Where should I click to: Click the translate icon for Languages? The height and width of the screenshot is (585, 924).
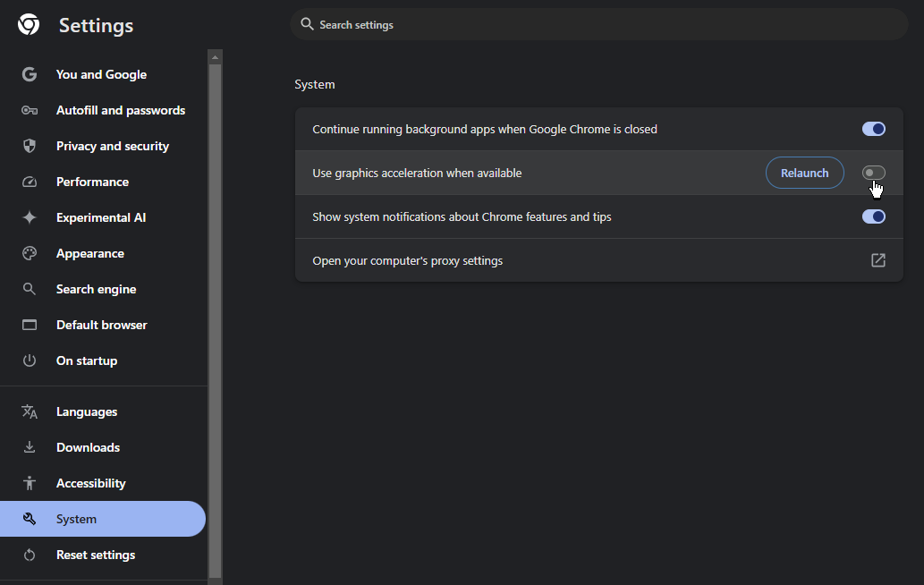[x=30, y=411]
